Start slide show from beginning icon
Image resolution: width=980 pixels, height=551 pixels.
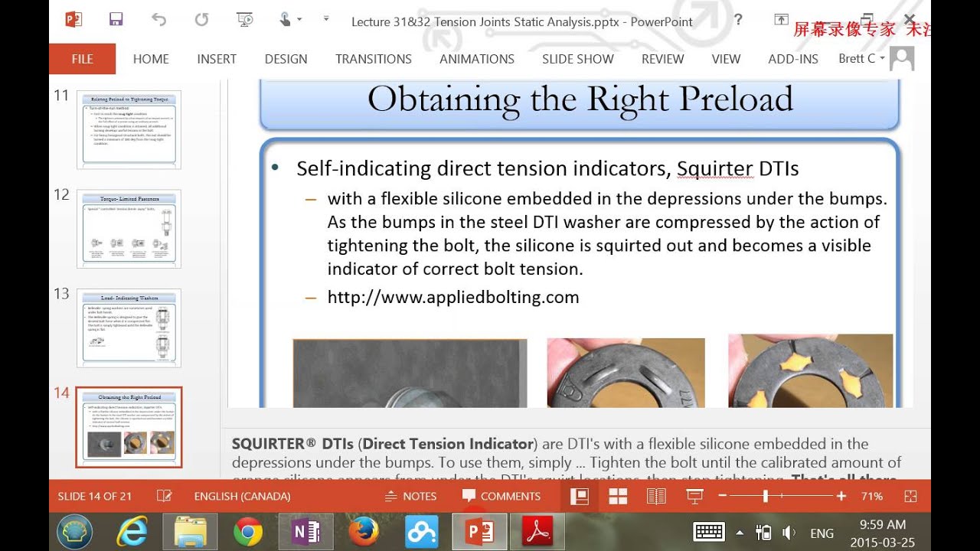point(244,19)
